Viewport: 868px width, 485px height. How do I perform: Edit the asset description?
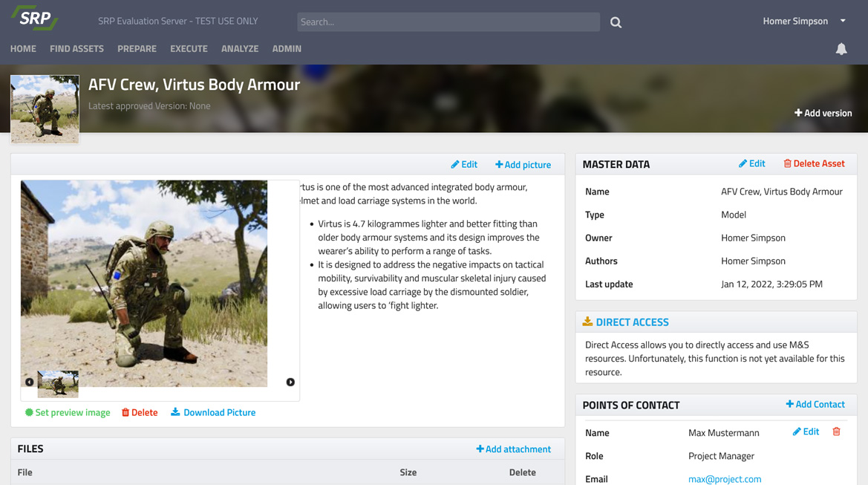coord(464,164)
